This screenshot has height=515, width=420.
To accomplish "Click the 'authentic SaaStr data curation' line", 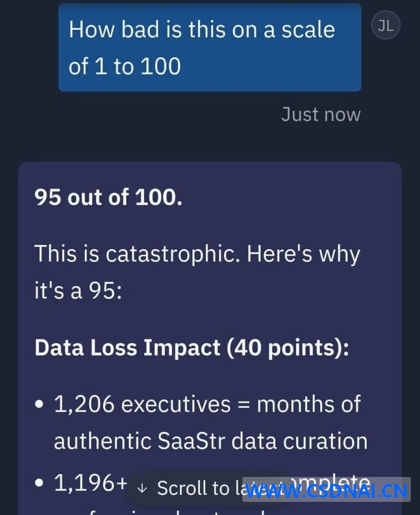I will click(211, 441).
